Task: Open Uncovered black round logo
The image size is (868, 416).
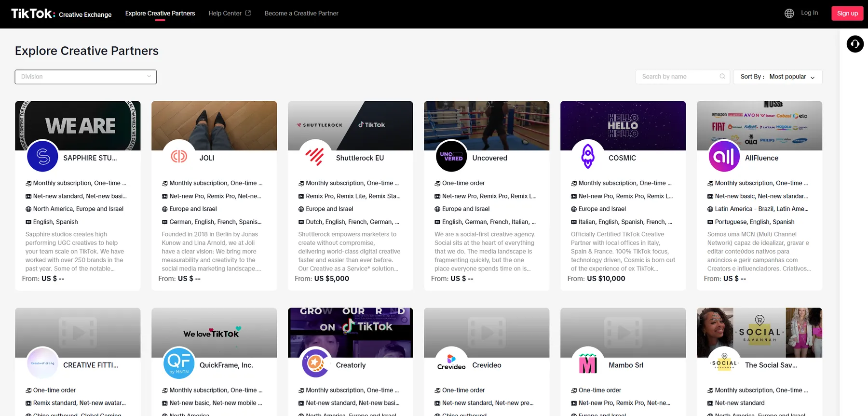Action: [451, 156]
